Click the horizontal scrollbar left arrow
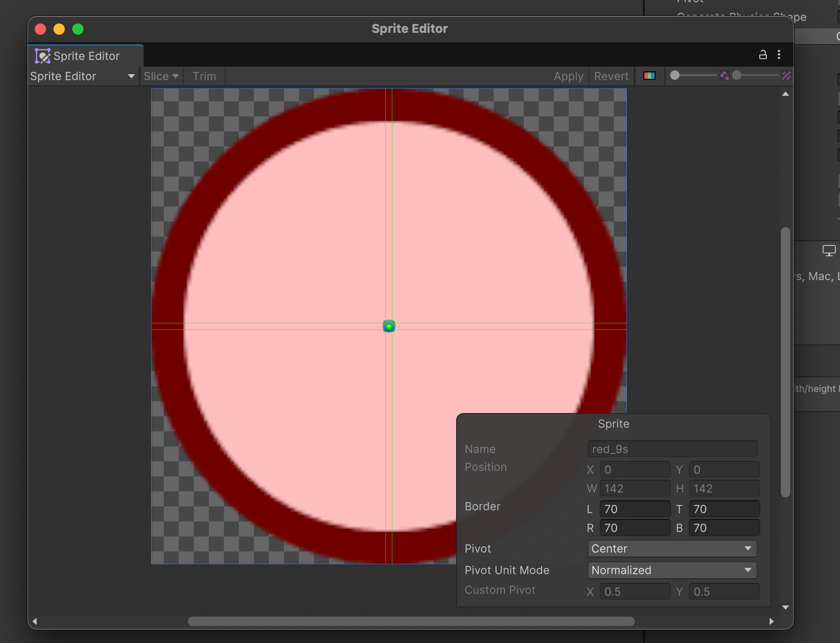 pyautogui.click(x=34, y=621)
